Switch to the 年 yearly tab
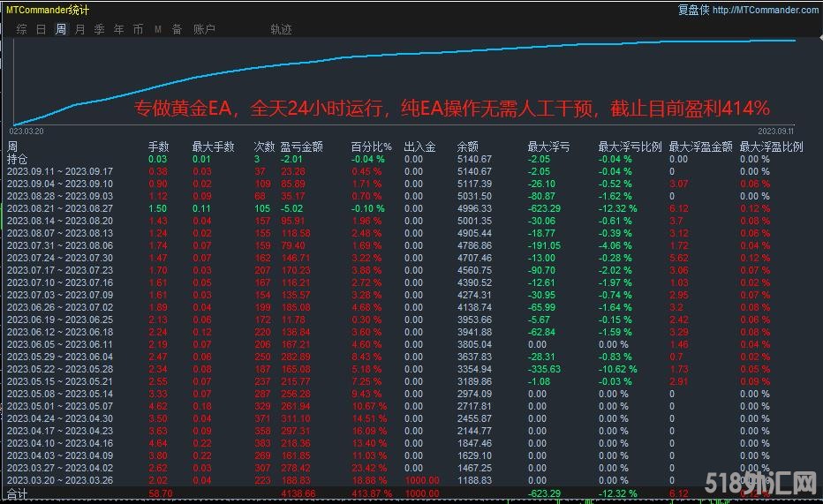Viewport: 823px width, 504px height. [x=119, y=29]
